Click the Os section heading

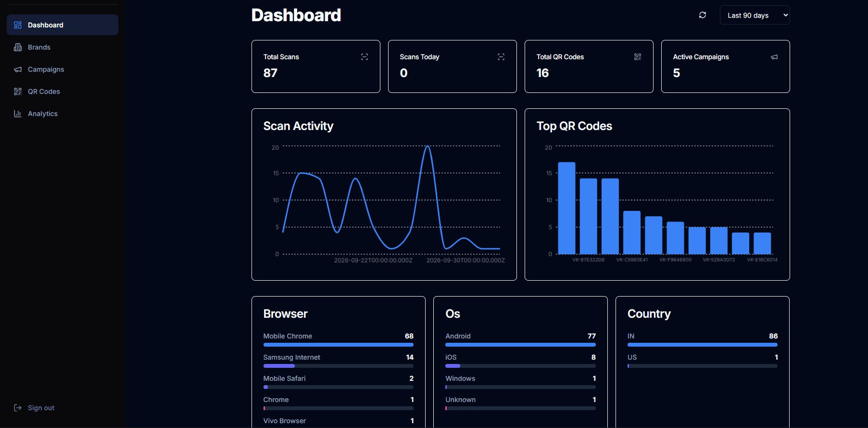(x=453, y=314)
